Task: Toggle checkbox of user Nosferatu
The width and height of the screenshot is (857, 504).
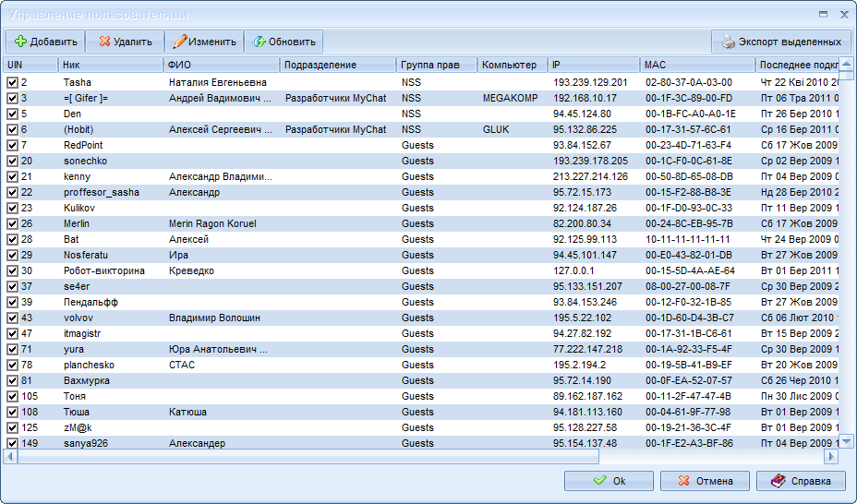Action: pyautogui.click(x=12, y=255)
